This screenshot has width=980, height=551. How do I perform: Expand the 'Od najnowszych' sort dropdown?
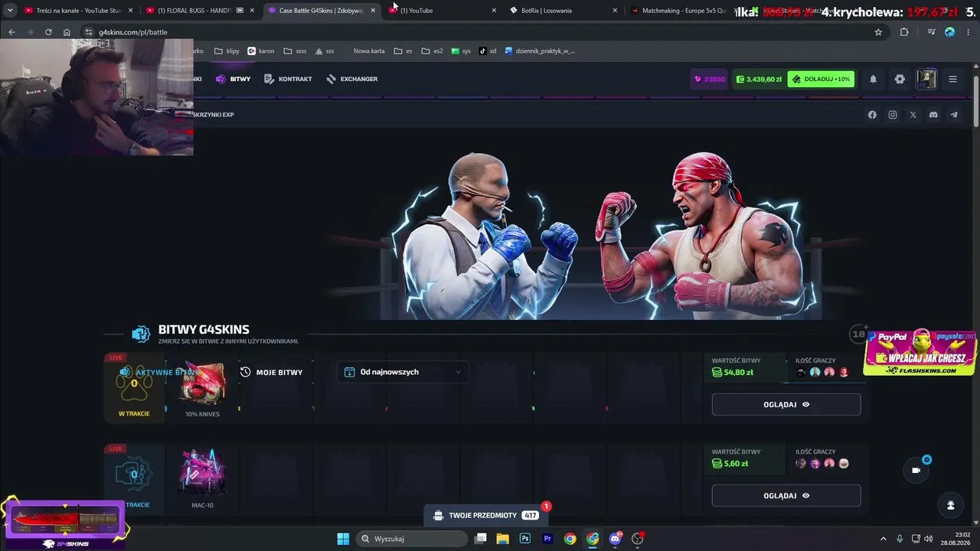(403, 372)
